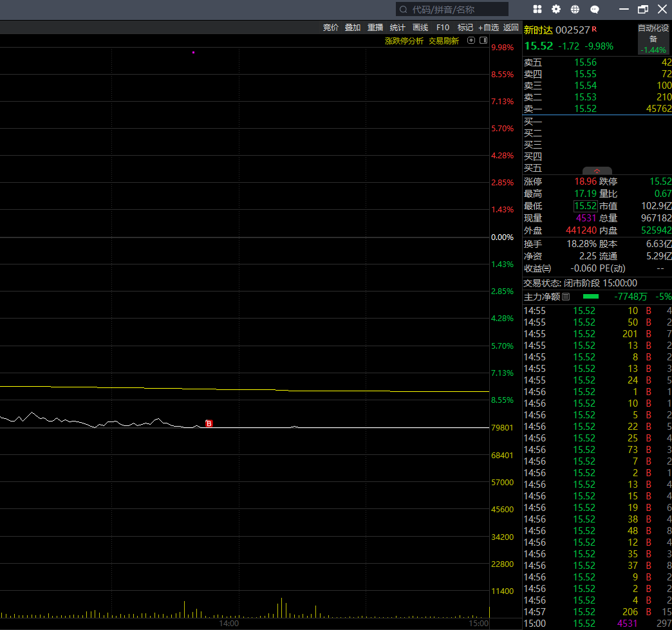Open 统计 statistics
The height and width of the screenshot is (630, 672).
tap(397, 28)
